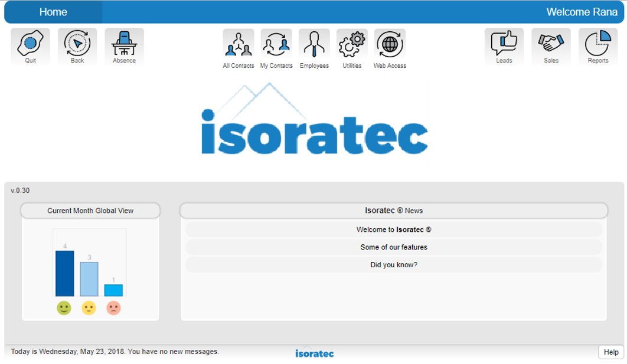Click the v.0.30 version label
Viewport: 627px width, 364px height.
tap(20, 191)
